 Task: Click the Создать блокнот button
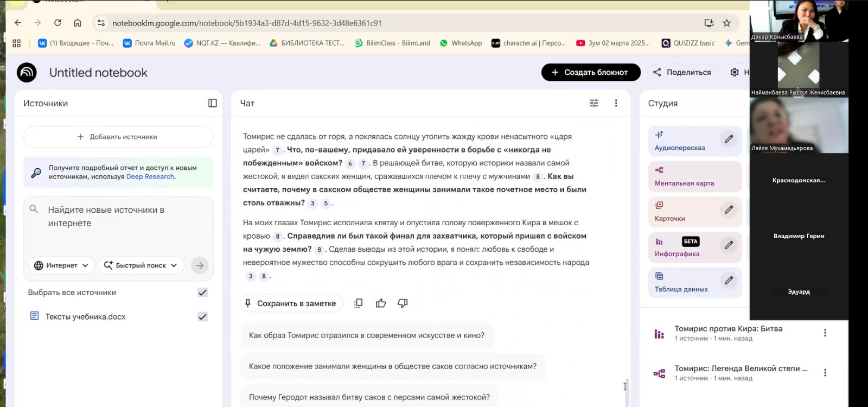point(590,72)
